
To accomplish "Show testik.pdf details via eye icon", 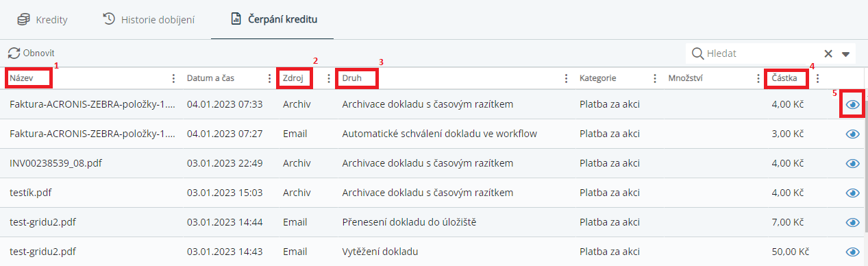I will click(x=852, y=193).
